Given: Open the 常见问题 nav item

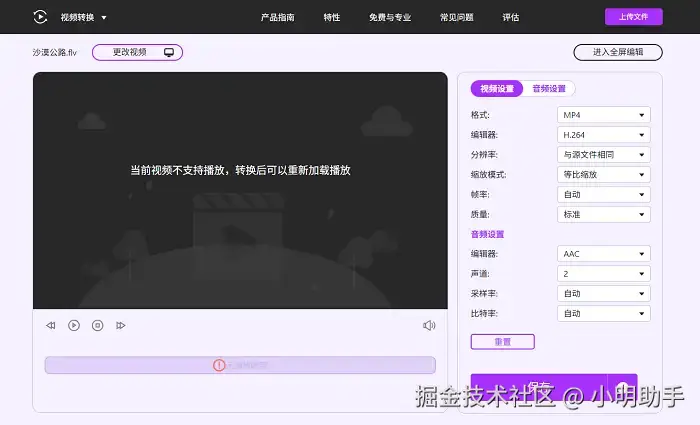Looking at the screenshot, I should click(457, 17).
